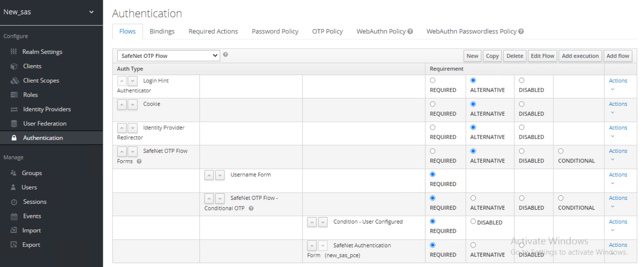Open Actions menu for Username Form
644x267 pixels.
[618, 178]
